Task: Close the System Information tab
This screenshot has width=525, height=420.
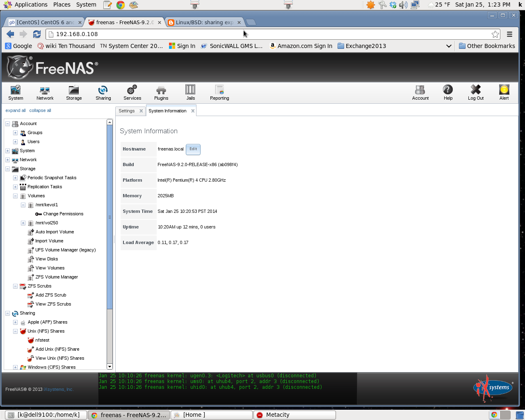Action: 193,111
